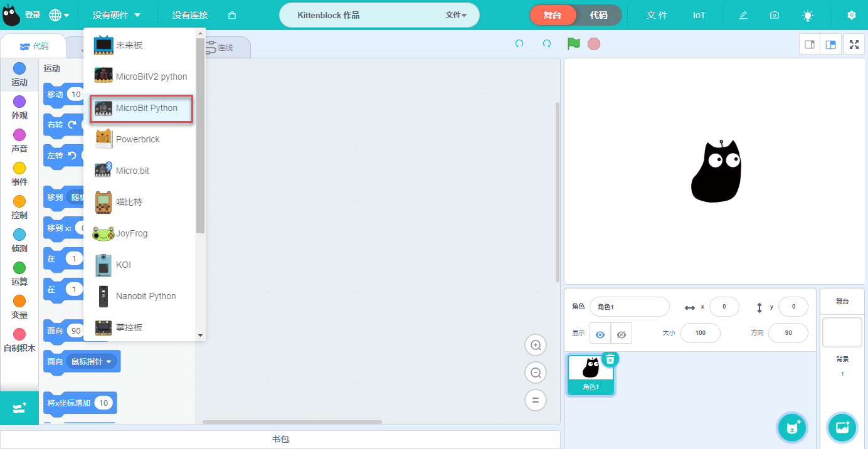Click the hardware list scroll-up arrow
Viewport: 868px width, 449px height.
pos(201,33)
